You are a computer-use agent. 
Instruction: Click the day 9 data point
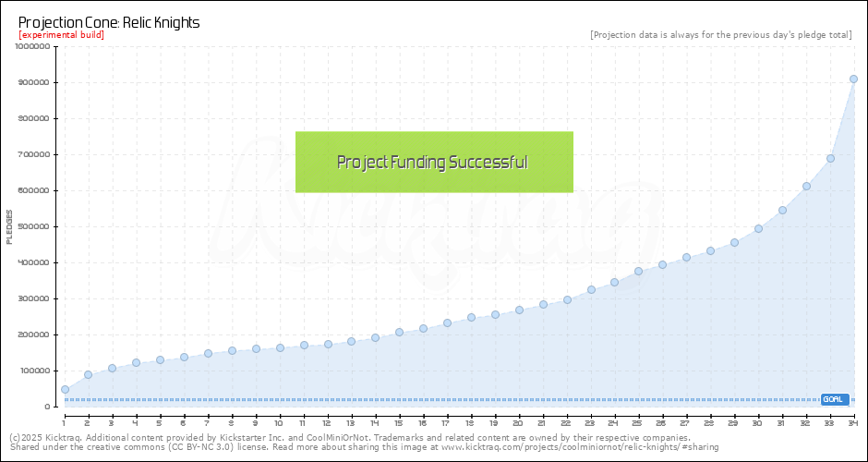click(x=256, y=349)
